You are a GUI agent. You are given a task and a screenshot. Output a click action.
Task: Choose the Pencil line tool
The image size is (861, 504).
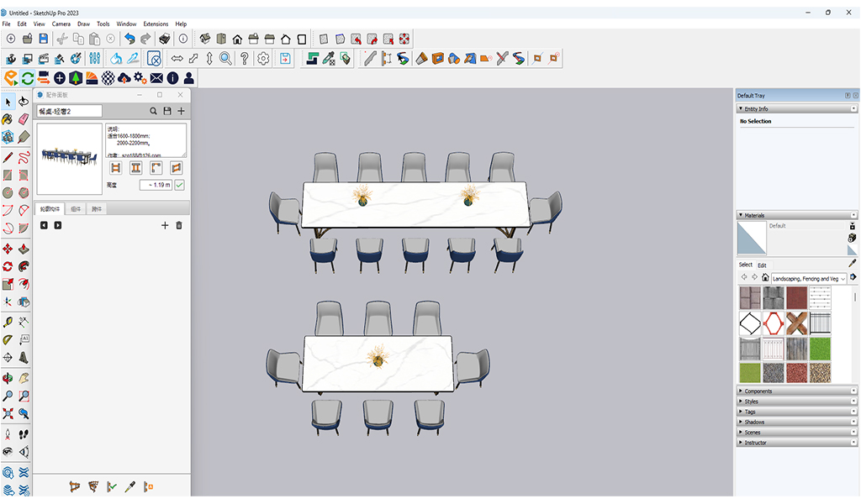pos(8,156)
